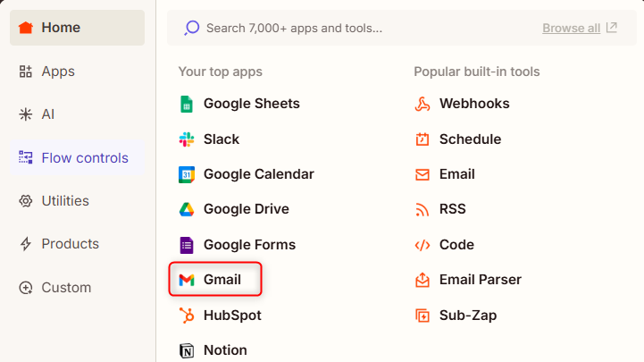Click the Browse all link
This screenshot has width=644, height=362.
(x=579, y=28)
